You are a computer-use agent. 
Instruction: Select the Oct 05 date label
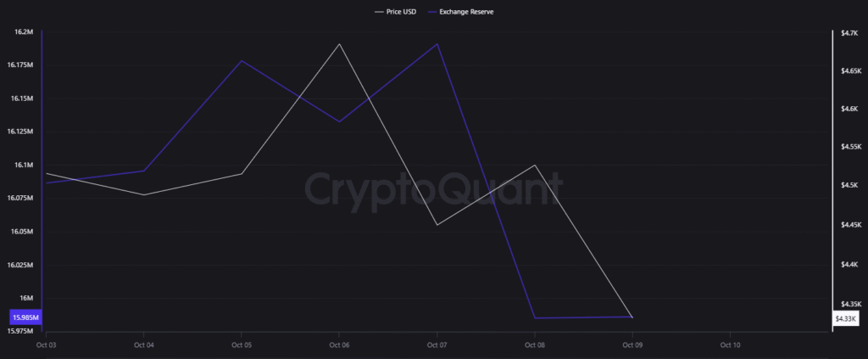(242, 345)
